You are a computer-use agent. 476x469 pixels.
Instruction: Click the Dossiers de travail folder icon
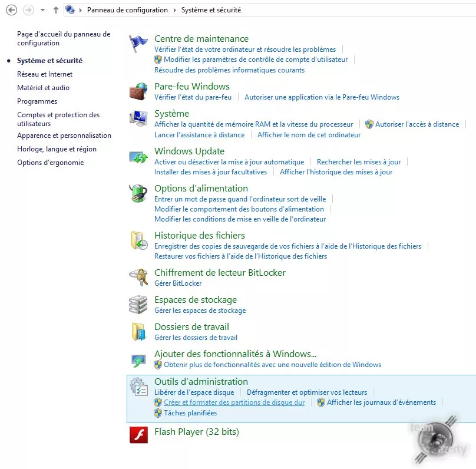[x=138, y=332]
